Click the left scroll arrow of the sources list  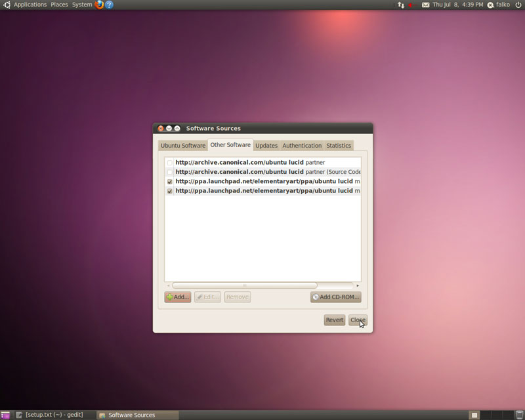point(168,285)
